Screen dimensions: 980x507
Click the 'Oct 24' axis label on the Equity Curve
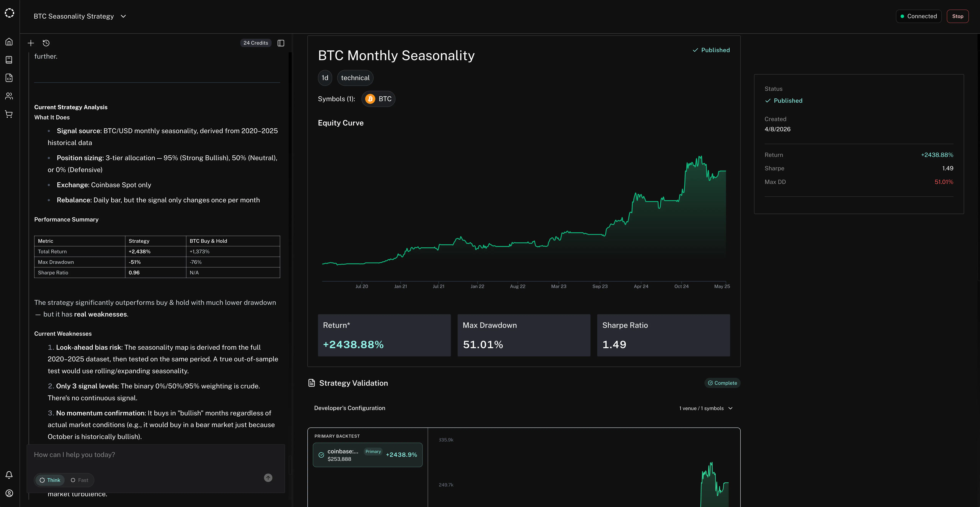coord(681,287)
